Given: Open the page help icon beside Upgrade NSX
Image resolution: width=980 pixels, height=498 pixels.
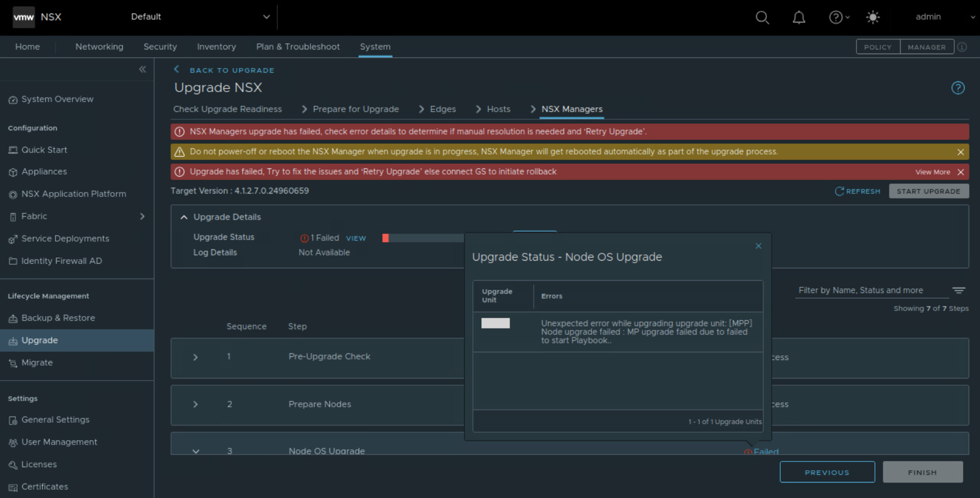Looking at the screenshot, I should pos(958,88).
